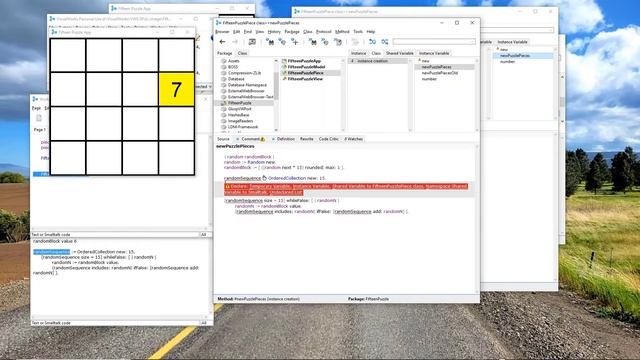The image size is (640, 360).
Task: Open the Find menu
Action: click(248, 31)
